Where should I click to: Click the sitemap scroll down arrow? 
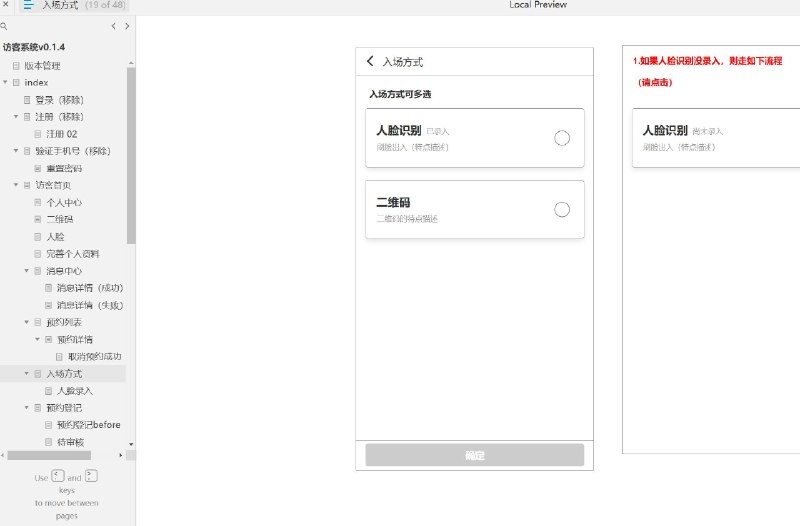pos(131,444)
